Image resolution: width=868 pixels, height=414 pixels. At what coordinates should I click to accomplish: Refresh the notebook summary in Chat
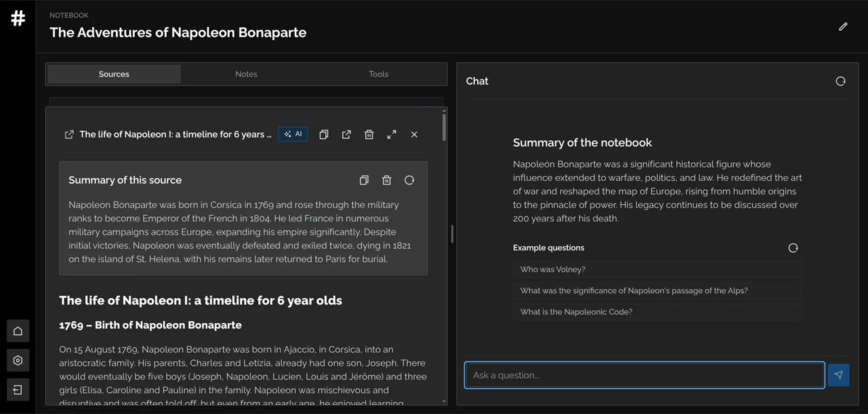(x=840, y=81)
